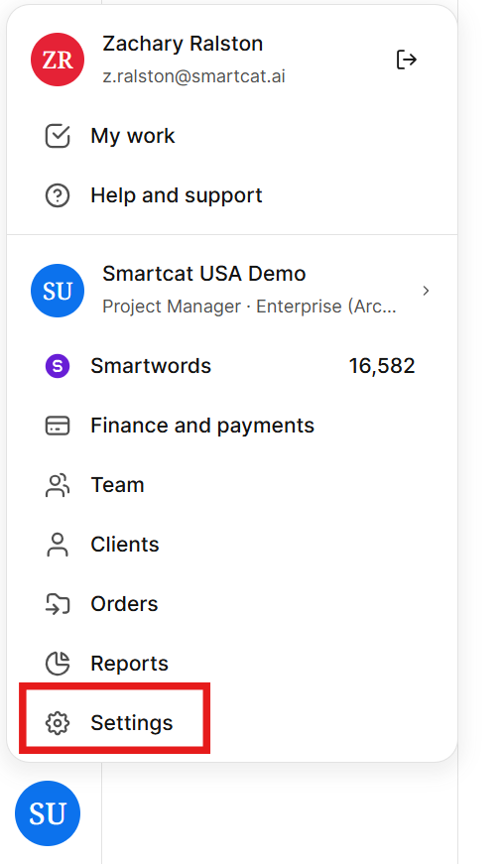Screen dimensions: 504x864
Task: Click the Help and support question icon
Action: 58,195
